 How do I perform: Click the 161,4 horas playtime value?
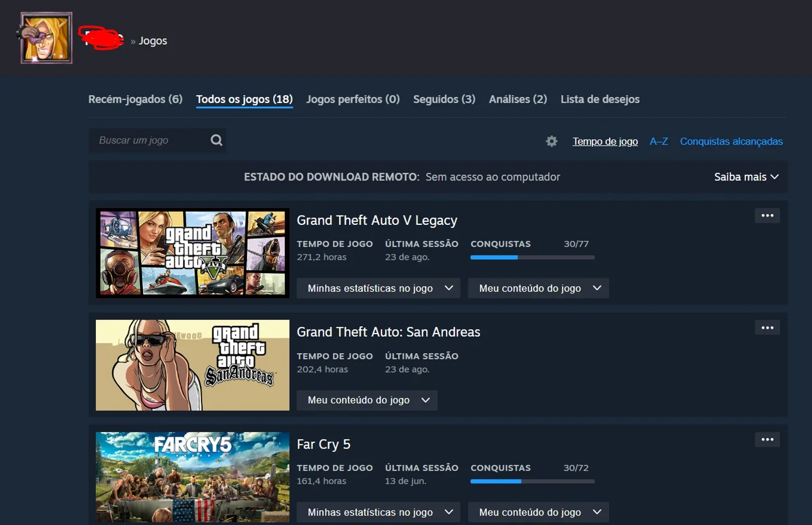click(321, 481)
